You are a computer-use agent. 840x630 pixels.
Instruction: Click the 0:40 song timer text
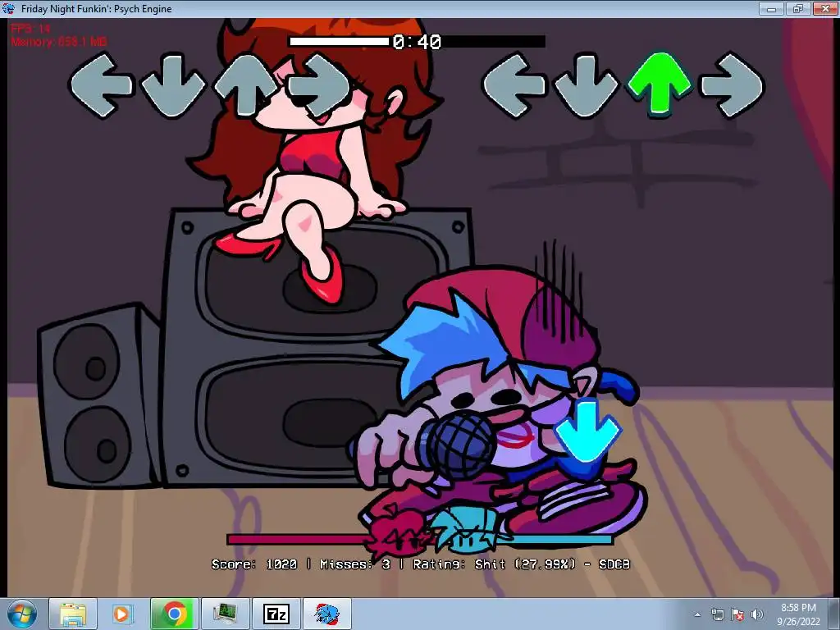[417, 41]
